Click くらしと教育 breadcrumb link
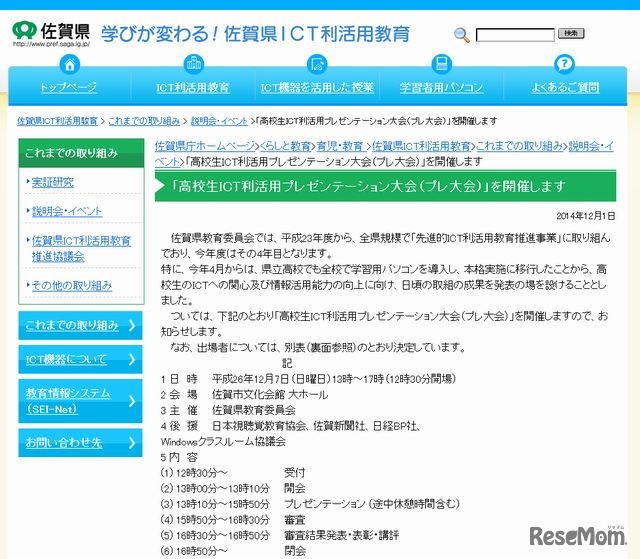This screenshot has width=640, height=559. click(286, 146)
